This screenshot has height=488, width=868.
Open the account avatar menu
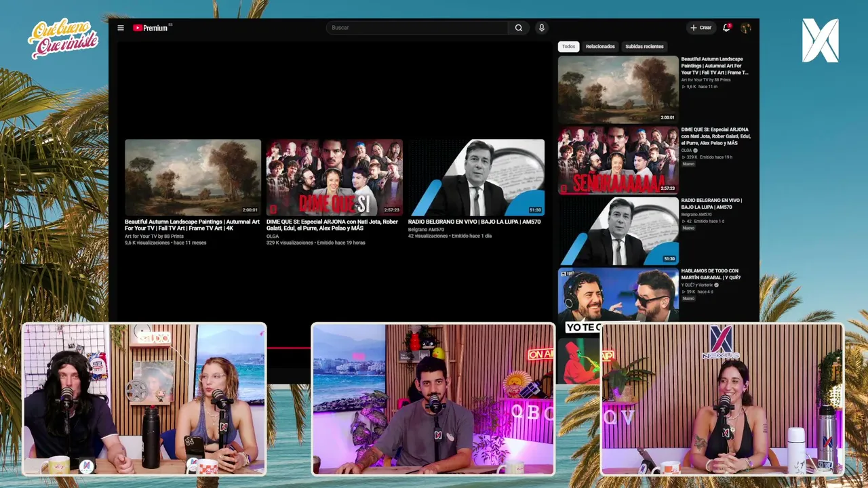coord(746,28)
